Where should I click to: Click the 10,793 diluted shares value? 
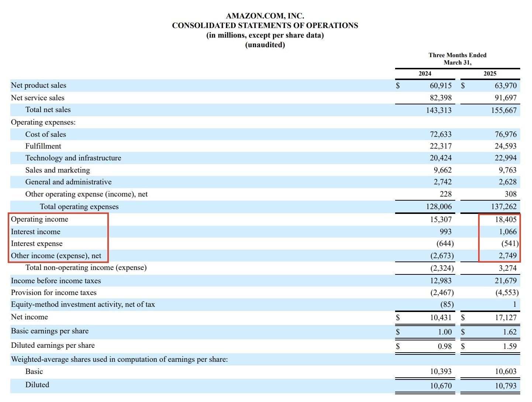[x=505, y=386]
